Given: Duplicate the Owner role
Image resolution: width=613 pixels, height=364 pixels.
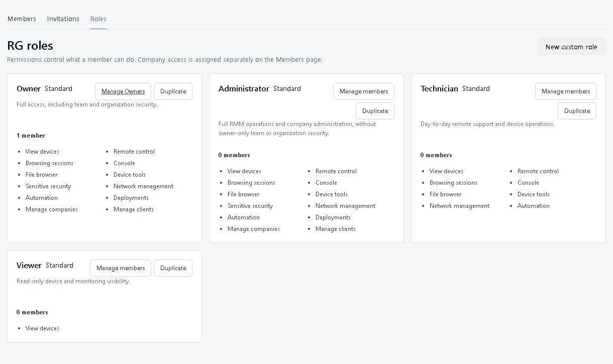Looking at the screenshot, I should (x=173, y=91).
